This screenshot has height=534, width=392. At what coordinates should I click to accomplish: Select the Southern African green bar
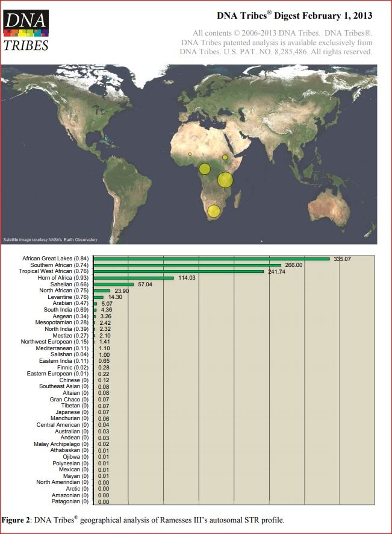[x=187, y=265]
